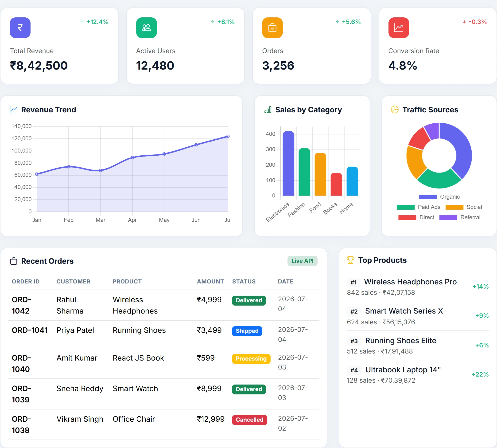Click the CUSTOMER column header
Viewport: 497px width, 448px height.
click(73, 281)
